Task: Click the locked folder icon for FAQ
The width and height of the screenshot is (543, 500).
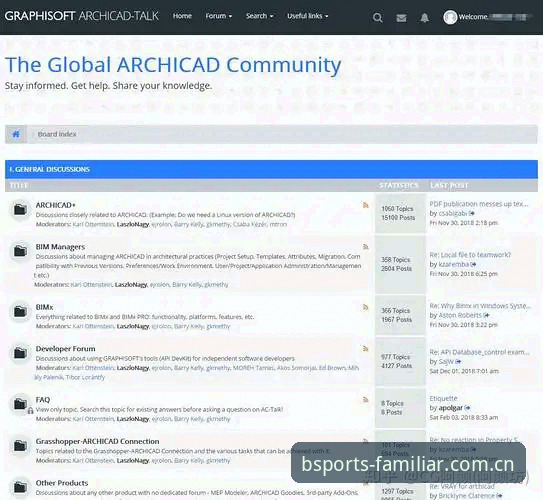Action: 21,404
